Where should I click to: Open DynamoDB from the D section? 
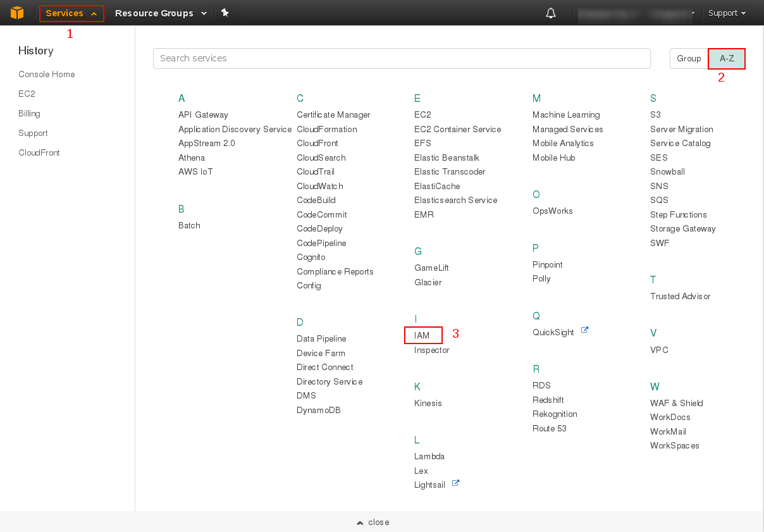(319, 411)
